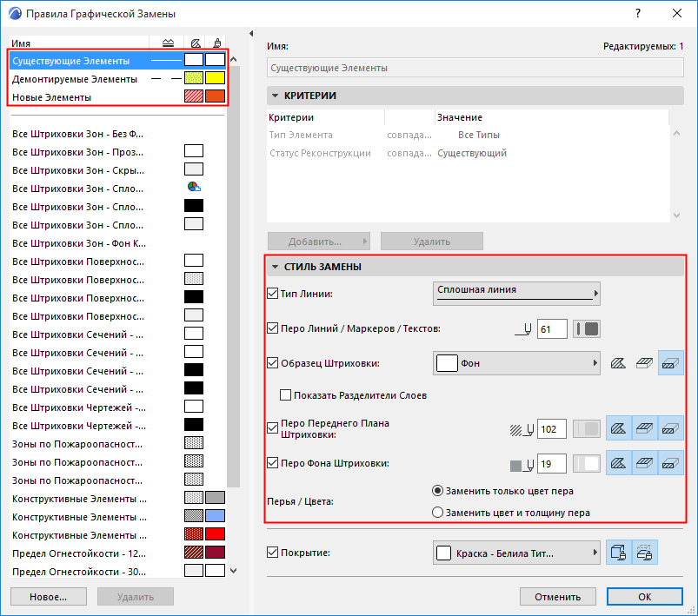Uncheck the Покрытие checkbox
The image size is (698, 616).
pos(272,553)
